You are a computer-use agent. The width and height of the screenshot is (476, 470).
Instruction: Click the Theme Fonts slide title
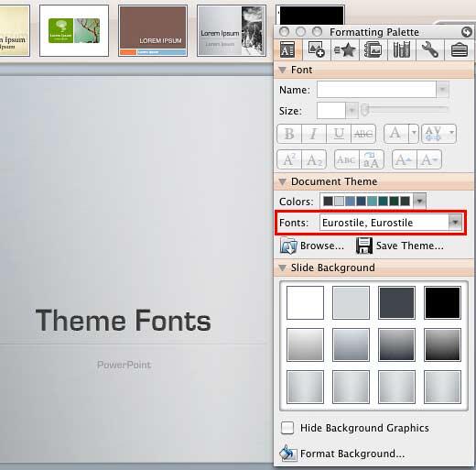(x=124, y=320)
